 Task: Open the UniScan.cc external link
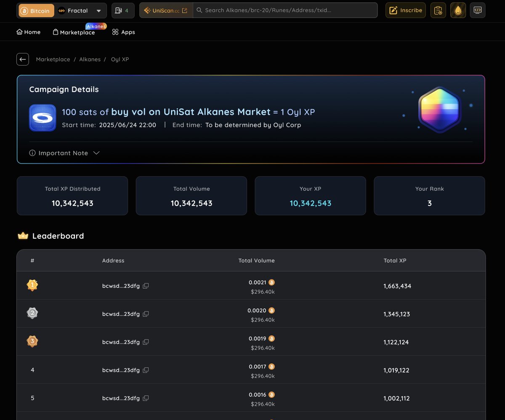pos(166,11)
